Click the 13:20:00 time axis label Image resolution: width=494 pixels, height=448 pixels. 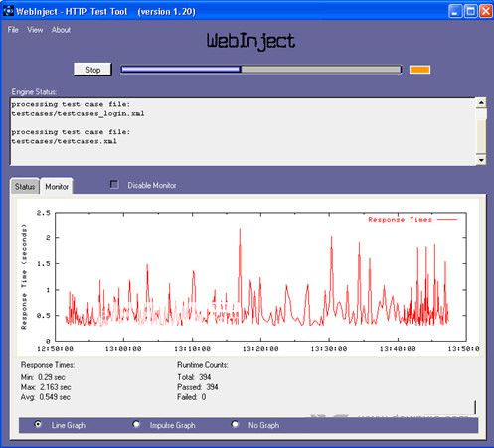pyautogui.click(x=260, y=349)
